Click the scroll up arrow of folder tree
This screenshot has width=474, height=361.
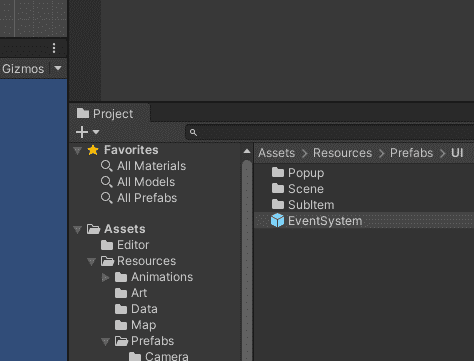tap(247, 151)
